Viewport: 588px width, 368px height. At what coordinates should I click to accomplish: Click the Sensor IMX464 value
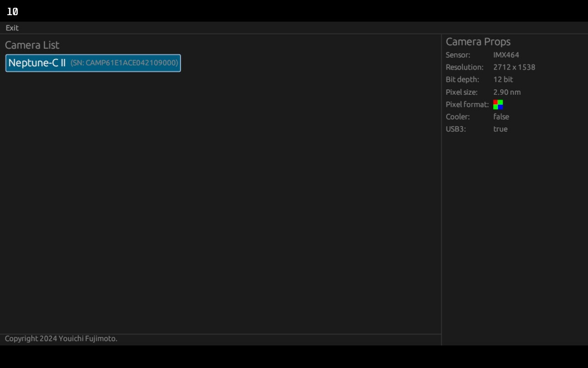[506, 55]
